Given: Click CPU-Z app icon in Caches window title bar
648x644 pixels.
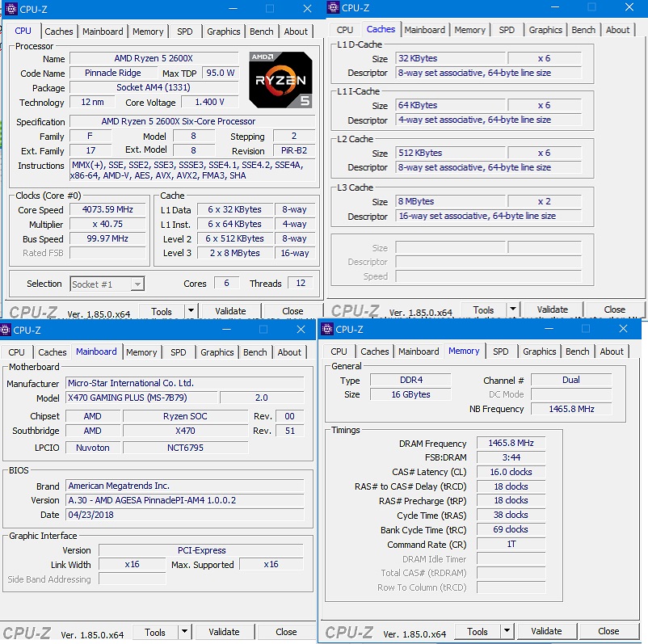Looking at the screenshot, I should pyautogui.click(x=333, y=7).
